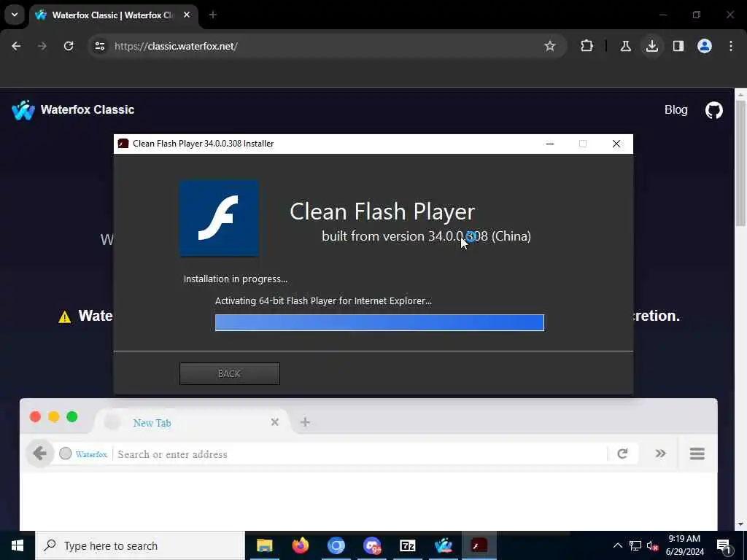Minimize the Clean Flash Player installer
This screenshot has width=747, height=560.
point(550,144)
